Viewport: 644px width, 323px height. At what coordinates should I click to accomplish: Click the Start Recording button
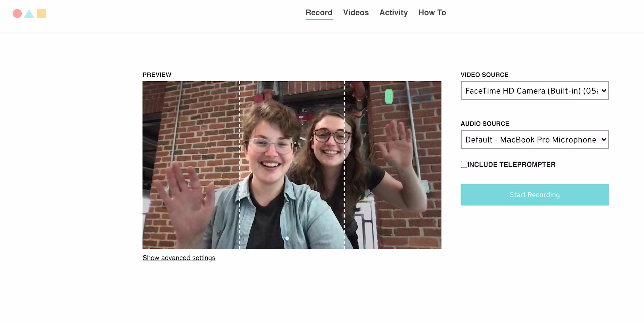[x=535, y=195]
